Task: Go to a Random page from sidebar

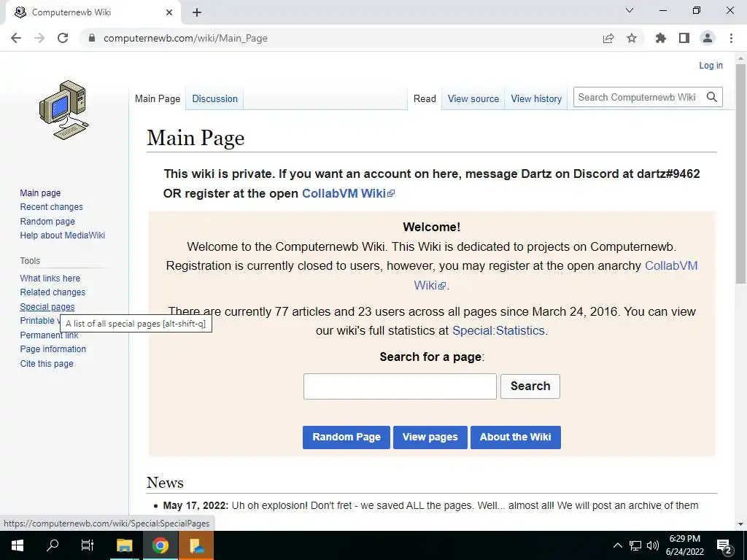Action: (47, 221)
